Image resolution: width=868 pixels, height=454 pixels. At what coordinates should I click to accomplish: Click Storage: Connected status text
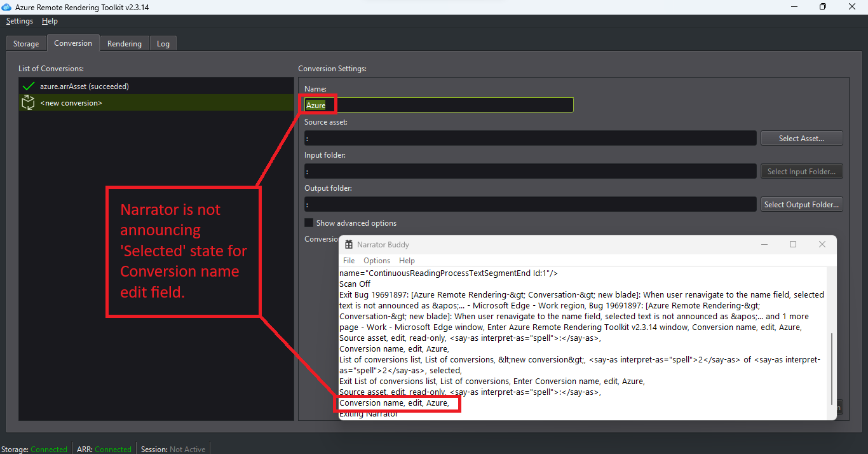tap(35, 449)
